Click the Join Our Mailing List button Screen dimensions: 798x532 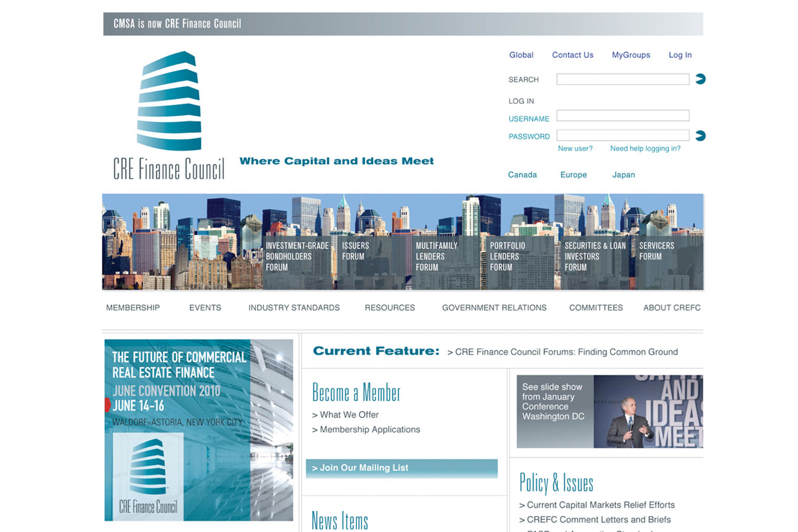tap(401, 468)
